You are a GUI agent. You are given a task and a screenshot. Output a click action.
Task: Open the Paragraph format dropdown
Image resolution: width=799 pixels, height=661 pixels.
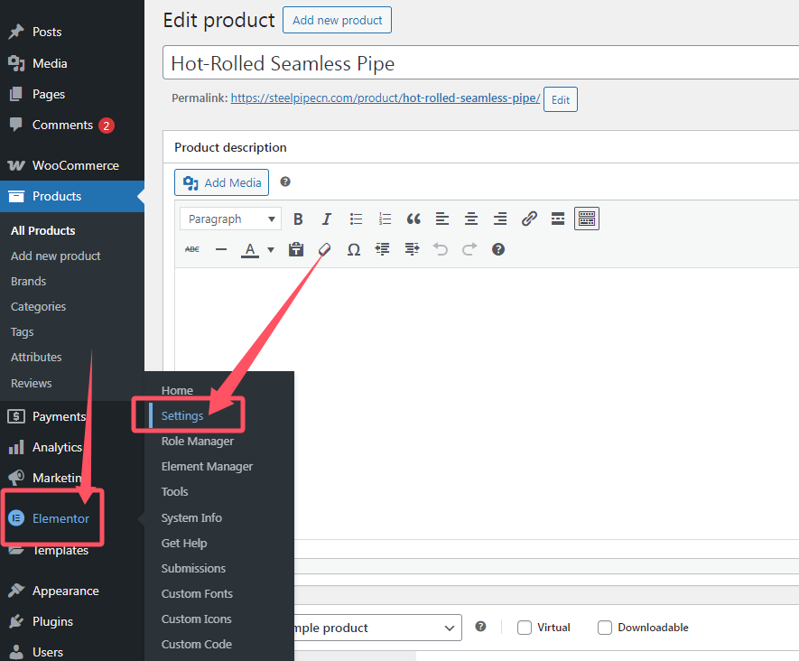pos(230,219)
